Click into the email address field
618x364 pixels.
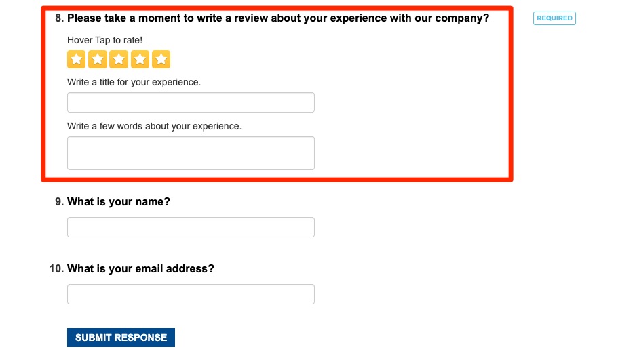[191, 294]
